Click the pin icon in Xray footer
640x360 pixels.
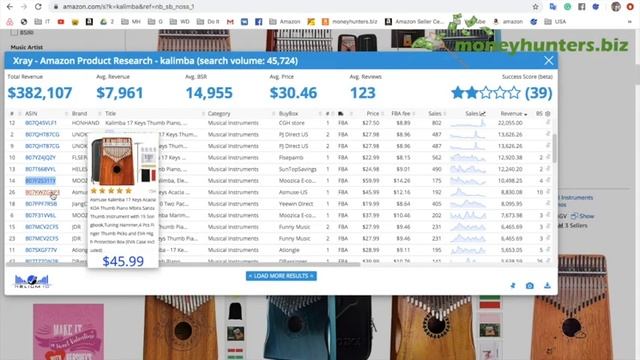point(513,286)
